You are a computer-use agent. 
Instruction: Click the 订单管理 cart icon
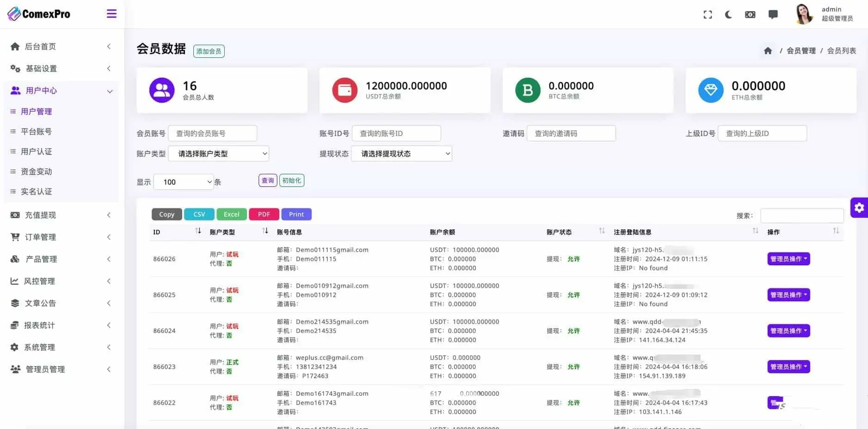tap(15, 237)
